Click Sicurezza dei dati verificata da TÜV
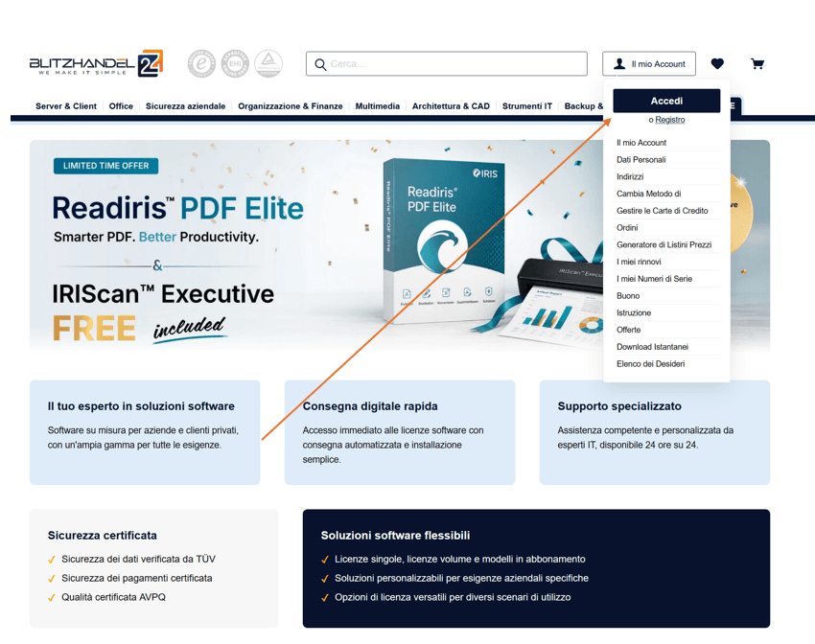Image resolution: width=815 pixels, height=644 pixels. (x=138, y=559)
